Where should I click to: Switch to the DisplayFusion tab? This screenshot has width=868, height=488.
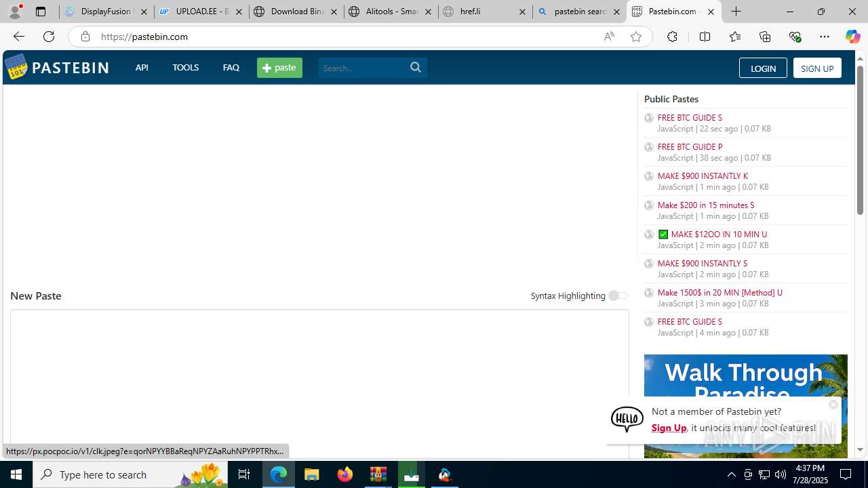106,12
